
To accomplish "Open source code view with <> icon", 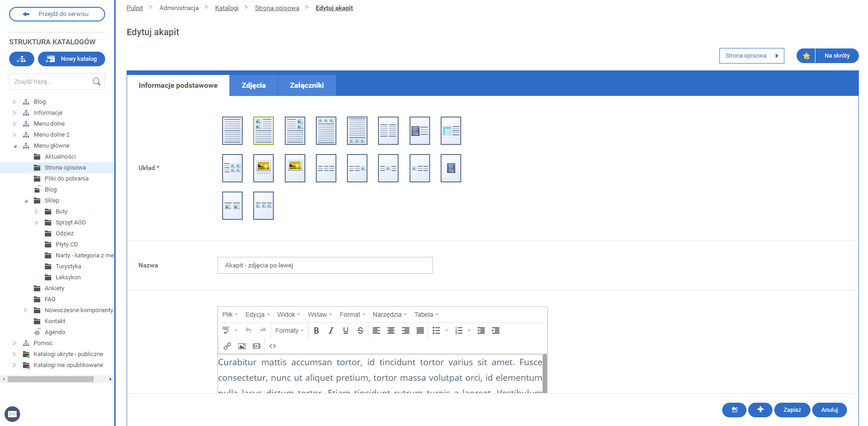I will 272,346.
